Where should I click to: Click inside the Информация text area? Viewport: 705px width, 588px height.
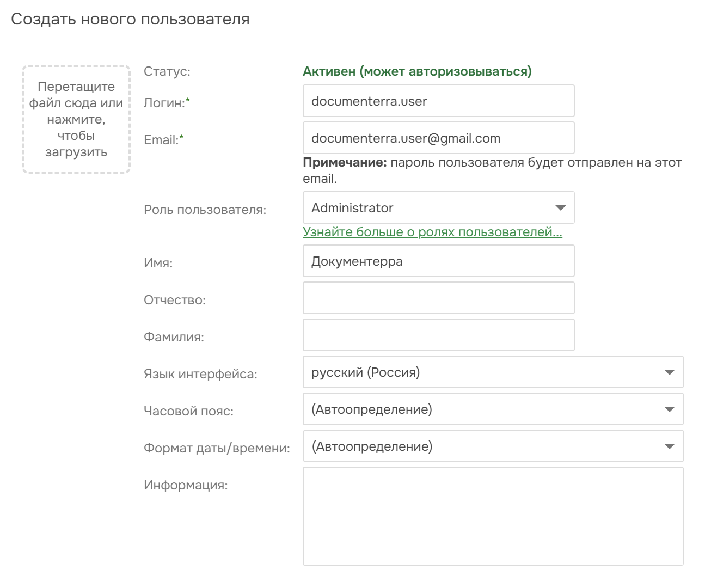tap(493, 516)
